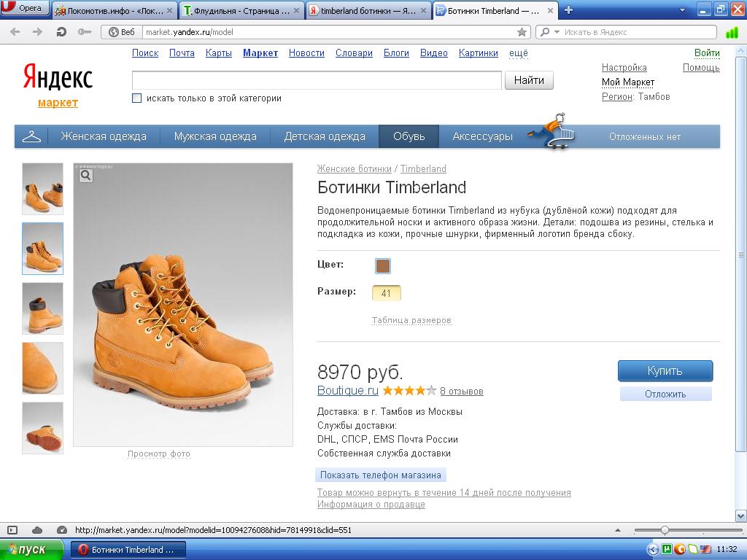Screen dimensions: 747x560
Task: Click the Ботинки Timberland taskbar button
Action: tap(128, 550)
